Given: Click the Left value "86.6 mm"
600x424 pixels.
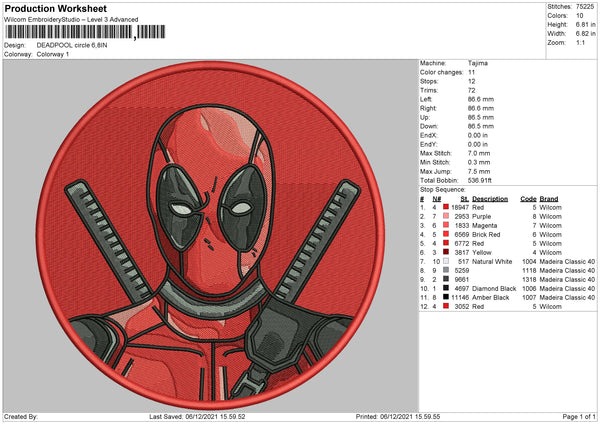Looking at the screenshot, I should (x=481, y=99).
